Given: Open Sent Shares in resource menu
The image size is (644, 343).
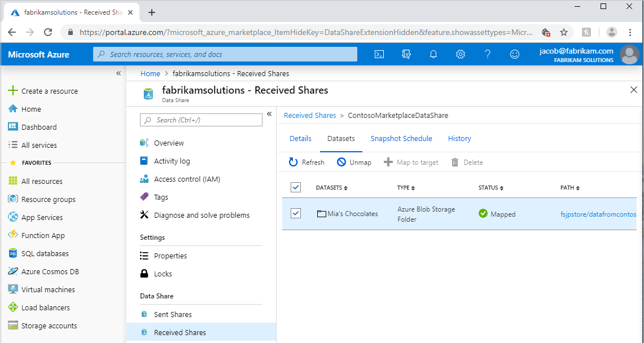Looking at the screenshot, I should pos(173,315).
